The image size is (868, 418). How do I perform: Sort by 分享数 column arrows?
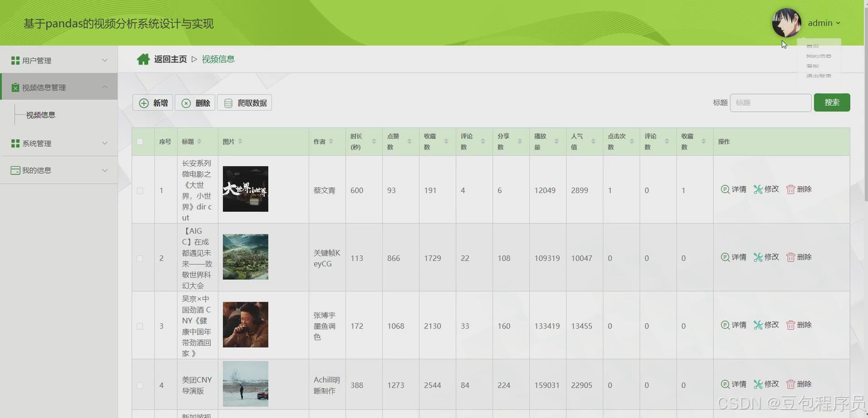[520, 142]
